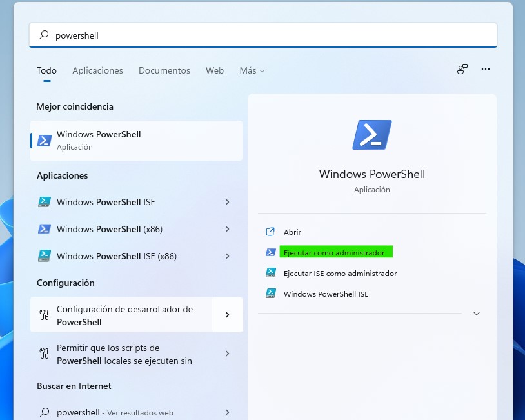Click the Windows PowerShell ISE list icon
The width and height of the screenshot is (525, 420).
(45, 202)
